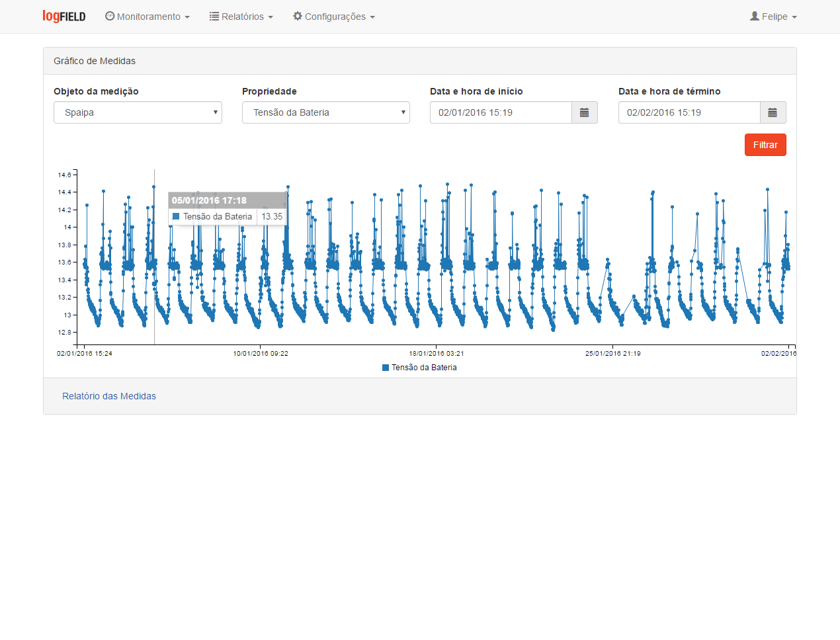Open calendar picker for end date
The height and width of the screenshot is (640, 840).
[x=773, y=112]
